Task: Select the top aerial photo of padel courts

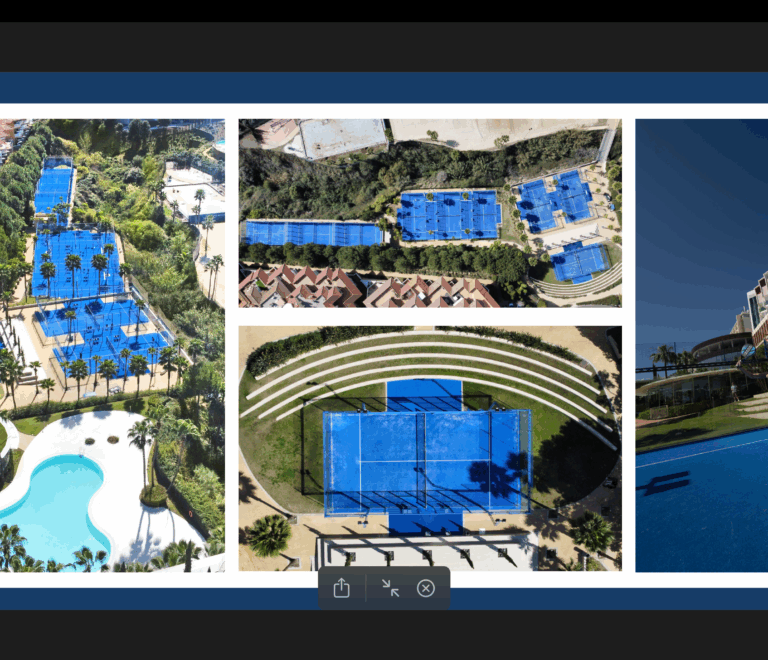Action: [x=430, y=213]
